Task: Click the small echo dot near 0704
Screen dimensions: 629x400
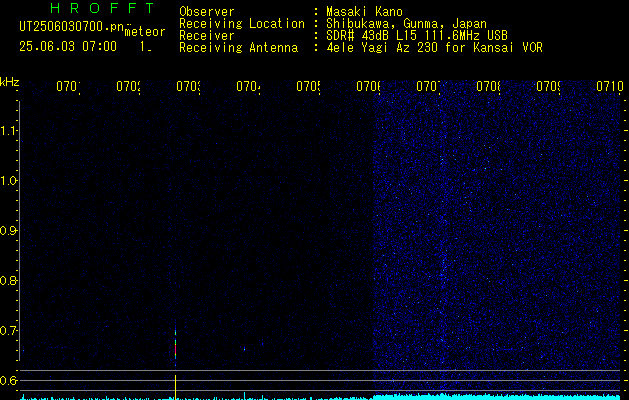Action: 244,349
